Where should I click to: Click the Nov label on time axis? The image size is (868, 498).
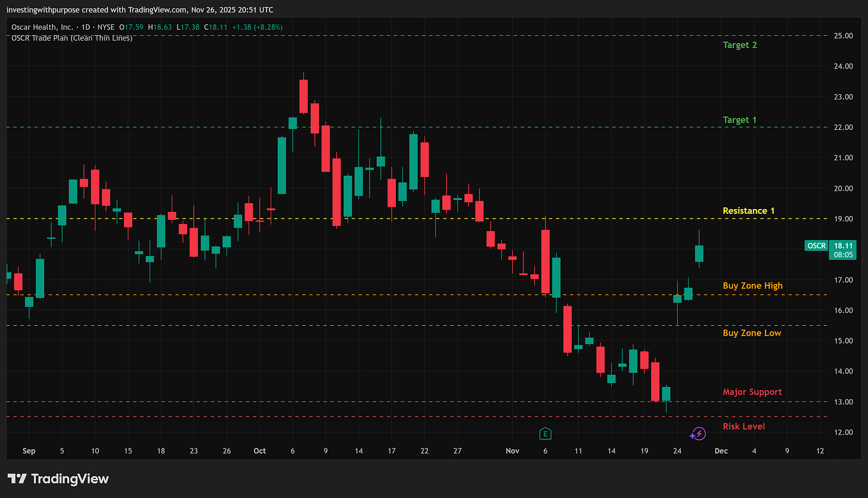[513, 451]
